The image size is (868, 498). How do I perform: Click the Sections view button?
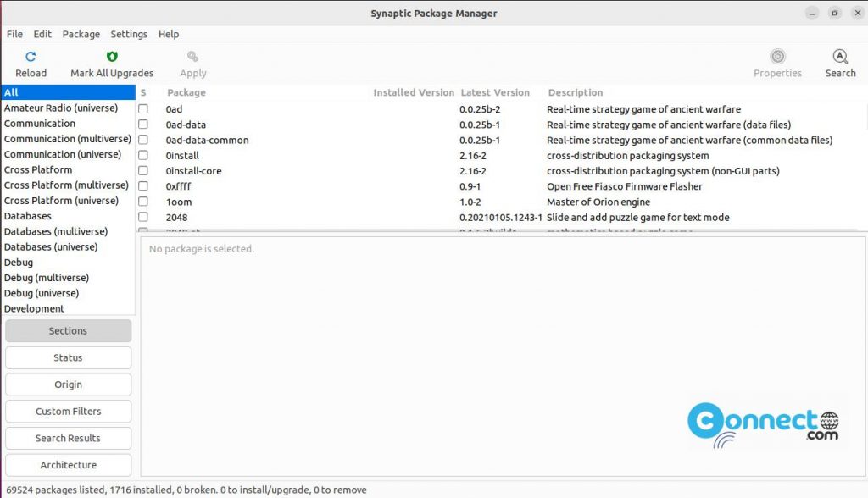68,330
